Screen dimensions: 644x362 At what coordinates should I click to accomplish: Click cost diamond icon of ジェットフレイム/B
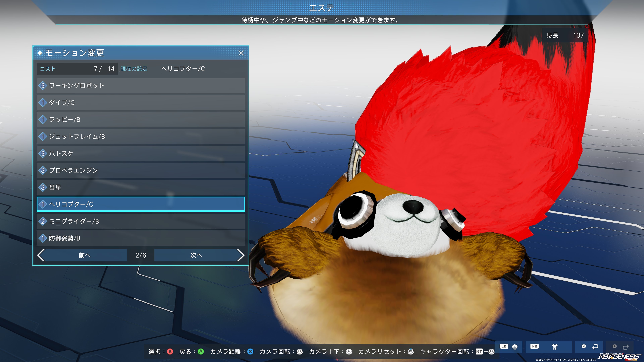[x=43, y=136]
